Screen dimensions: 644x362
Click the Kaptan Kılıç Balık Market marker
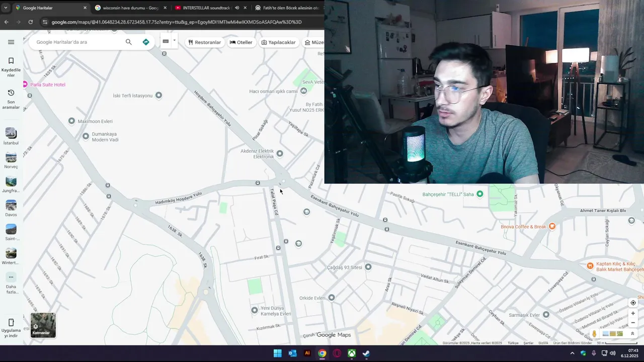590,265
